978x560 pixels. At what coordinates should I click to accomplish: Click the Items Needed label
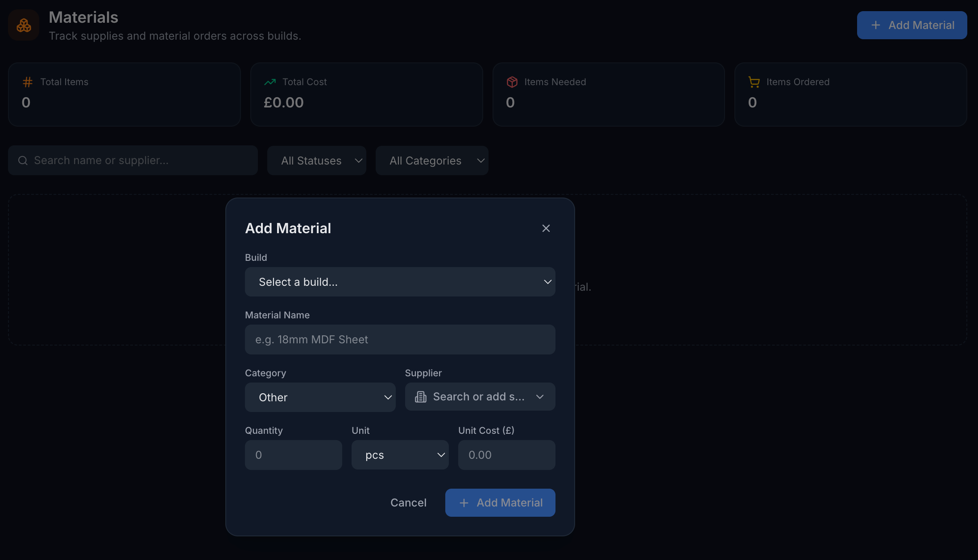[x=555, y=82]
